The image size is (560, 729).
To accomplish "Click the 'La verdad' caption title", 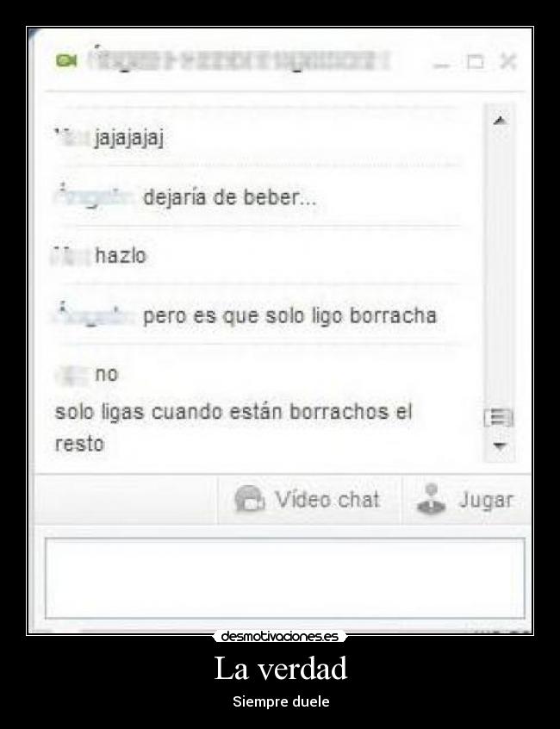I will point(280,668).
